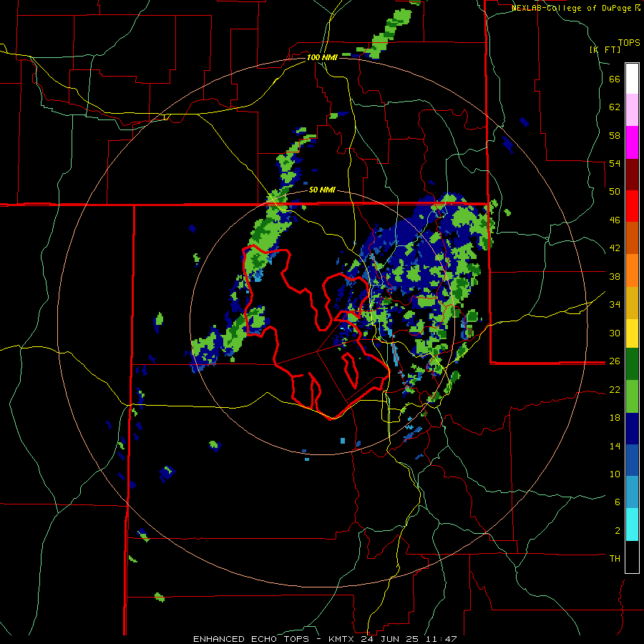
Task: Click the dark red legend color band
Action: (632, 175)
